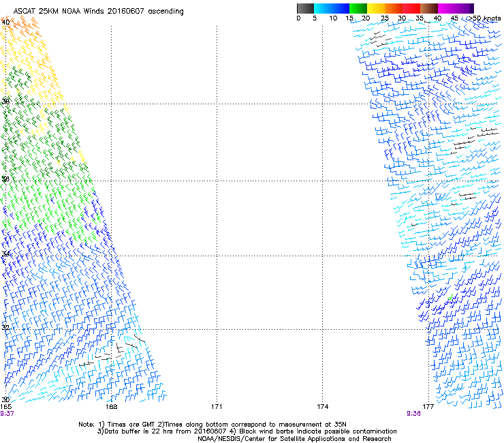Click the '32' latitude axis label
The height and width of the screenshot is (443, 504).
(5, 328)
